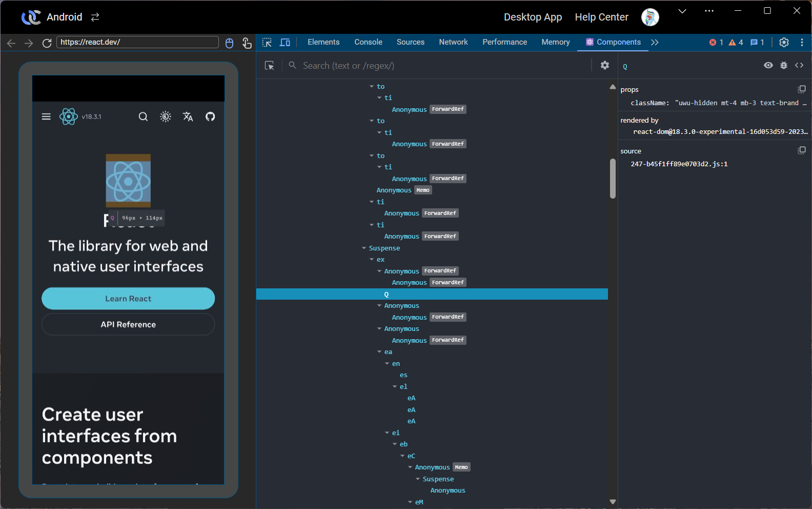Copy props to clipboard icon
812x509 pixels.
pyautogui.click(x=802, y=89)
